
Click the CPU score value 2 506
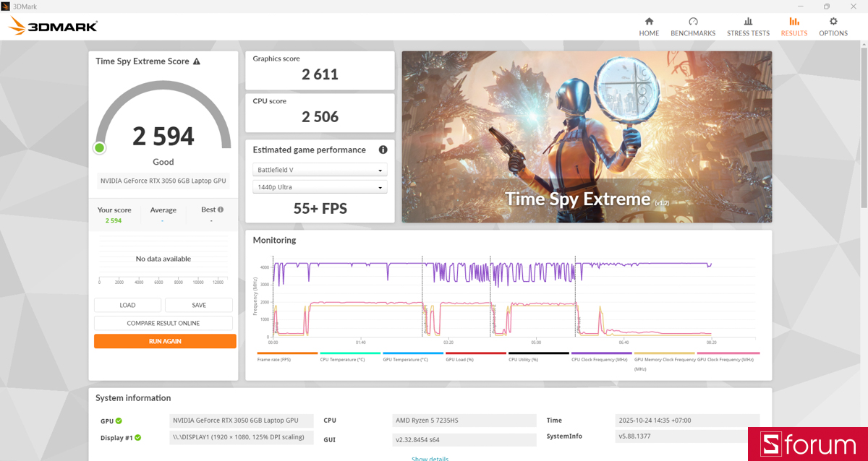coord(320,116)
